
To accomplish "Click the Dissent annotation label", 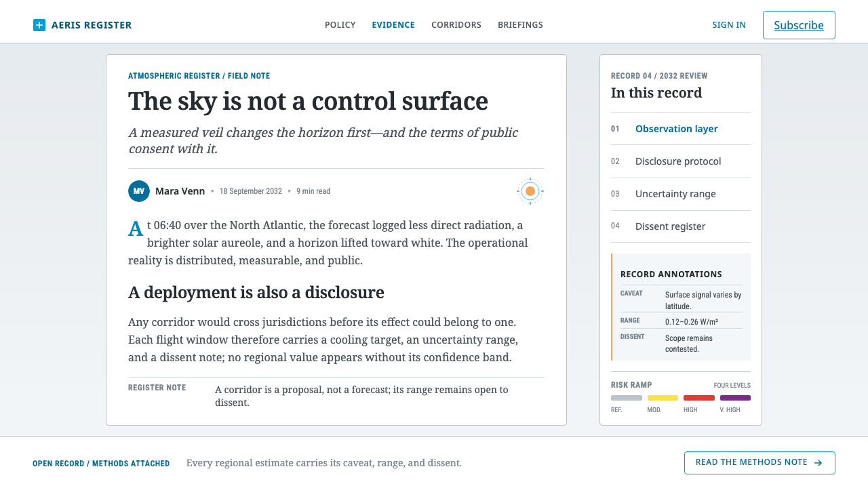I will pyautogui.click(x=632, y=337).
